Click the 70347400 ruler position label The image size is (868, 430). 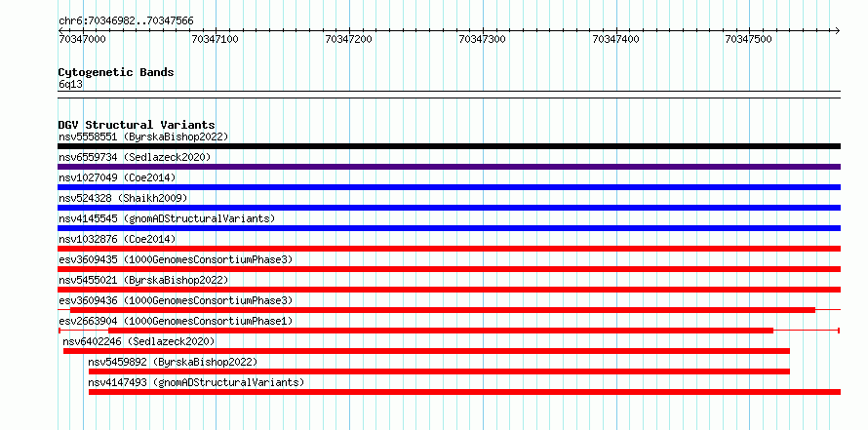click(x=616, y=39)
